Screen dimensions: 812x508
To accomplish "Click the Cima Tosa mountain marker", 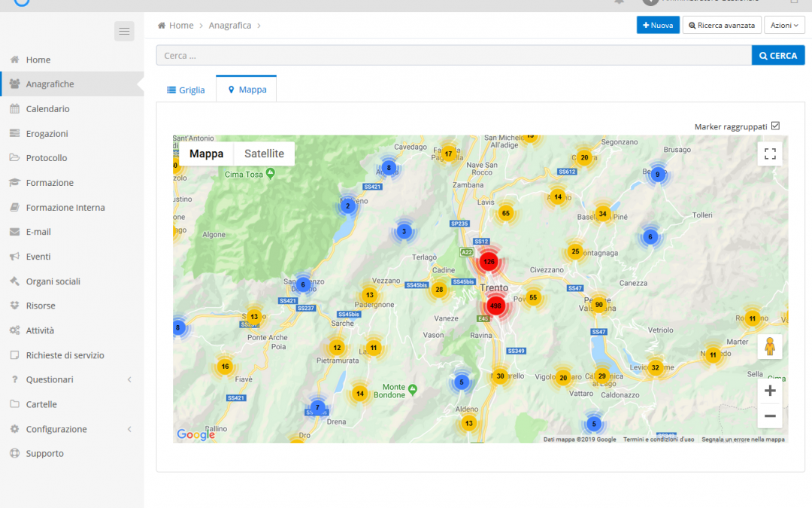I will point(270,174).
